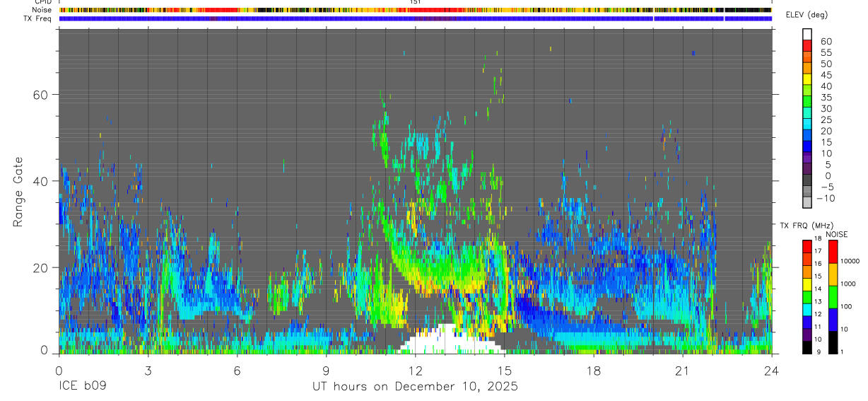Click the x-axis tick label '24'
The width and height of the screenshot is (868, 401).
pos(772,371)
